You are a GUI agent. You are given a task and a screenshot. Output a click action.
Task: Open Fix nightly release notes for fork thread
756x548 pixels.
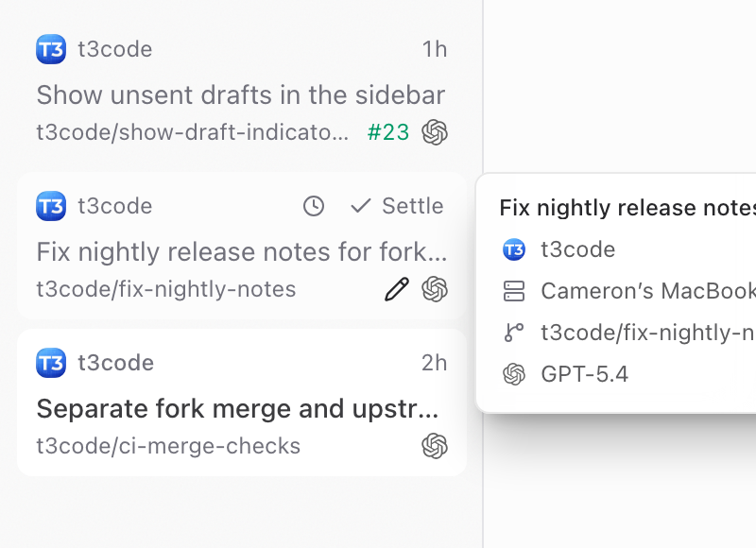242,251
